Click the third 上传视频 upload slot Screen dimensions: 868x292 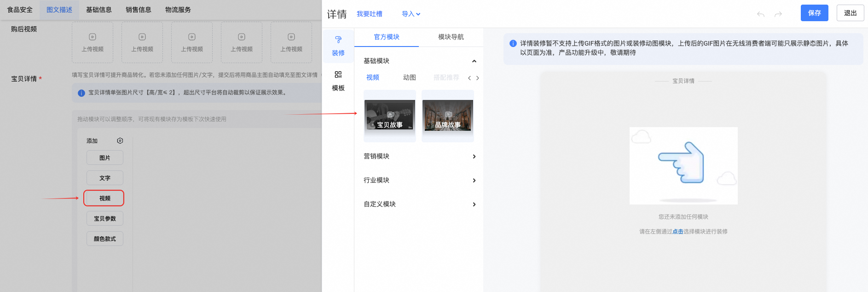click(192, 42)
